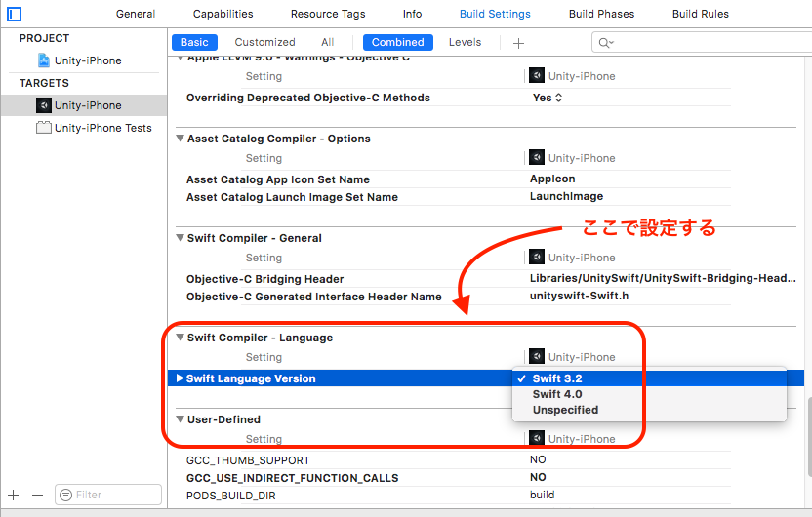Open the Build Phases tab
812x517 pixels.
pyautogui.click(x=602, y=14)
